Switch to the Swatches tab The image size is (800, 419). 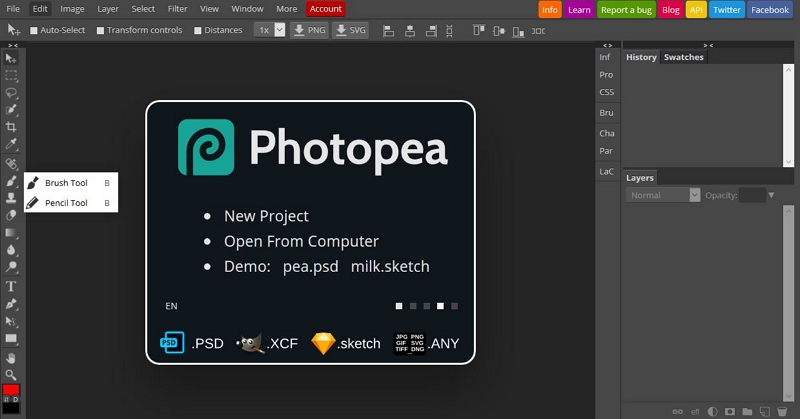pyautogui.click(x=684, y=57)
